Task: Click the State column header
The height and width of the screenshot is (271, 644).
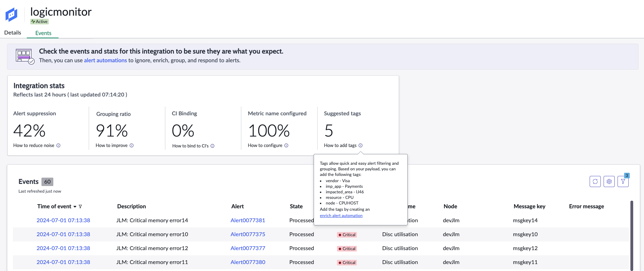Action: (x=296, y=207)
